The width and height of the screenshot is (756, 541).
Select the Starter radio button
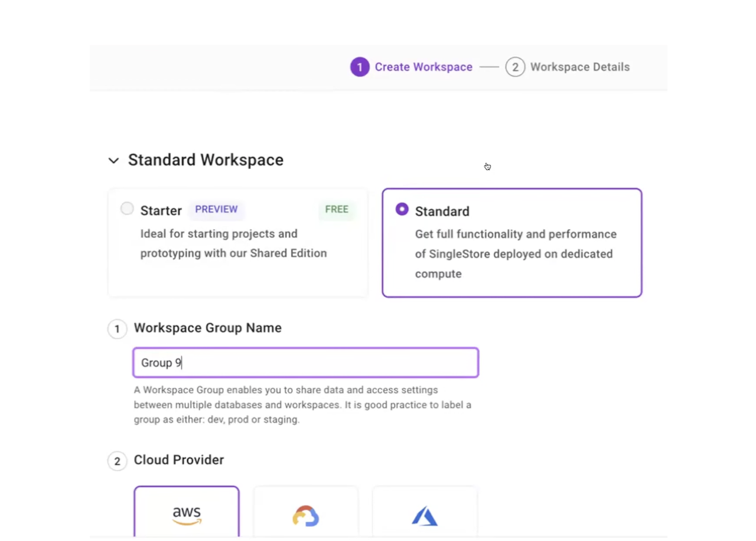(x=127, y=208)
